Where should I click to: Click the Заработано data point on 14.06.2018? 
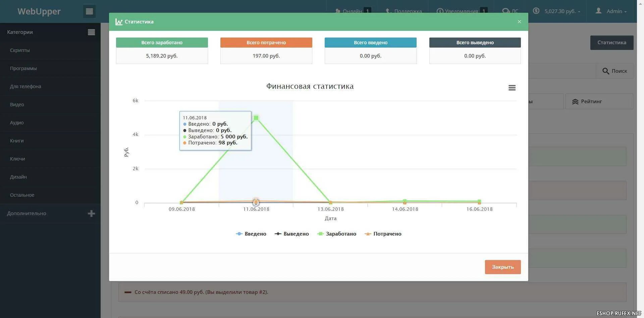pos(405,201)
